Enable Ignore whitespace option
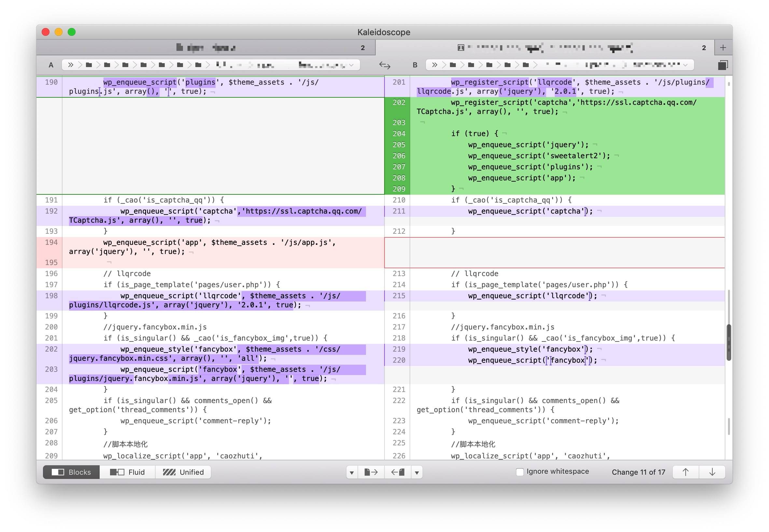 click(519, 472)
